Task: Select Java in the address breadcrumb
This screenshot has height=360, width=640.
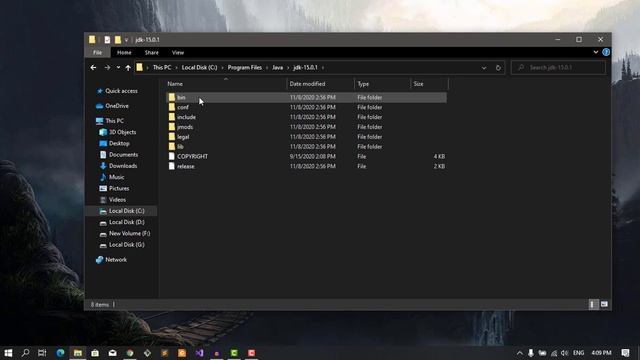Action: pyautogui.click(x=278, y=67)
